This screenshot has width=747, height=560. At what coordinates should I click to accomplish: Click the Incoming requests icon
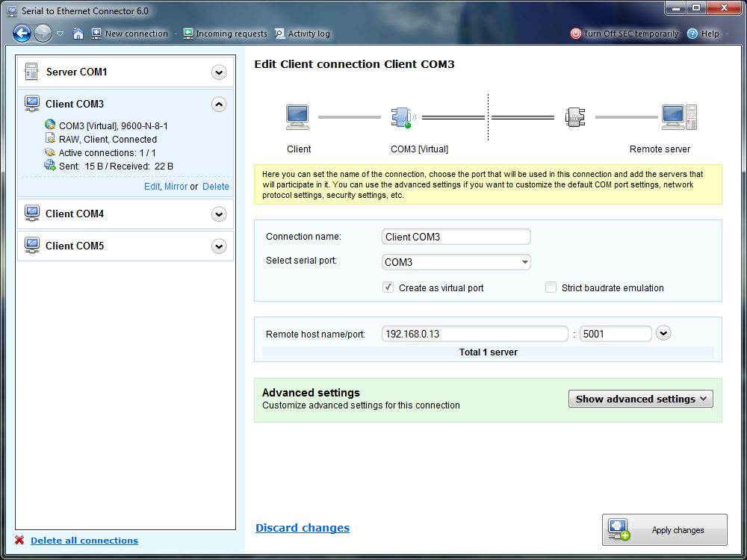tap(188, 34)
